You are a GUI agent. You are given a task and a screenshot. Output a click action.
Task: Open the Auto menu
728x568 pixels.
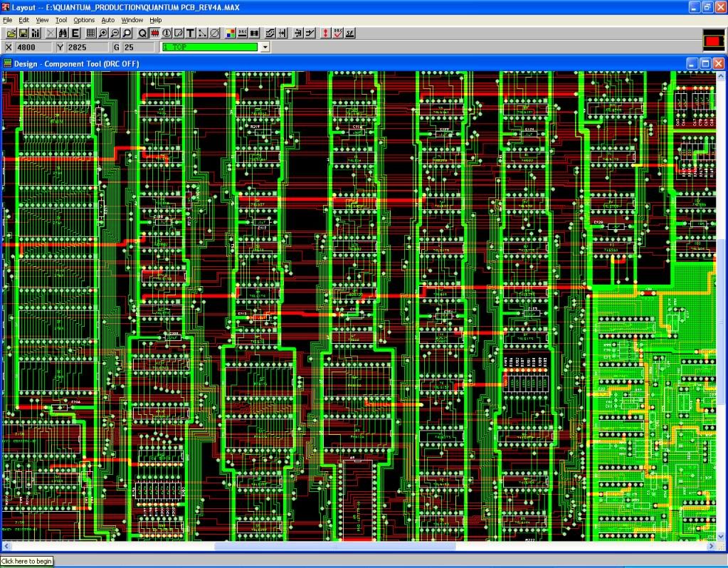pyautogui.click(x=107, y=20)
